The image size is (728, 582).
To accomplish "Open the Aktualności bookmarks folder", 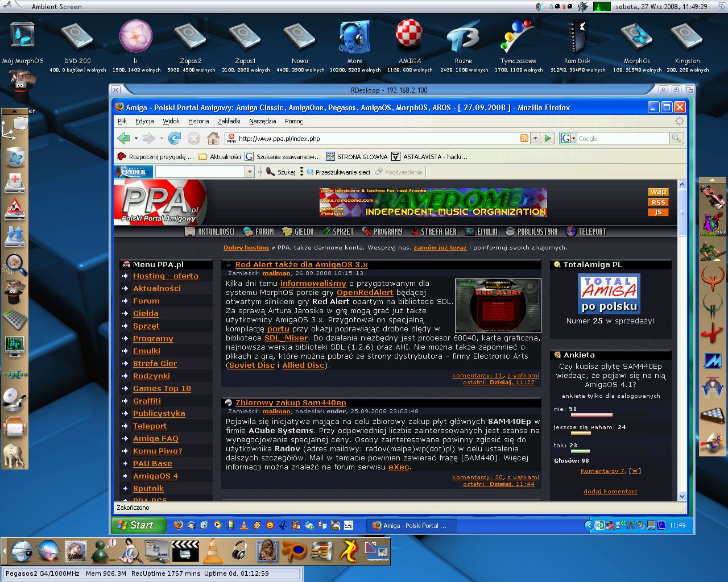I will [220, 156].
